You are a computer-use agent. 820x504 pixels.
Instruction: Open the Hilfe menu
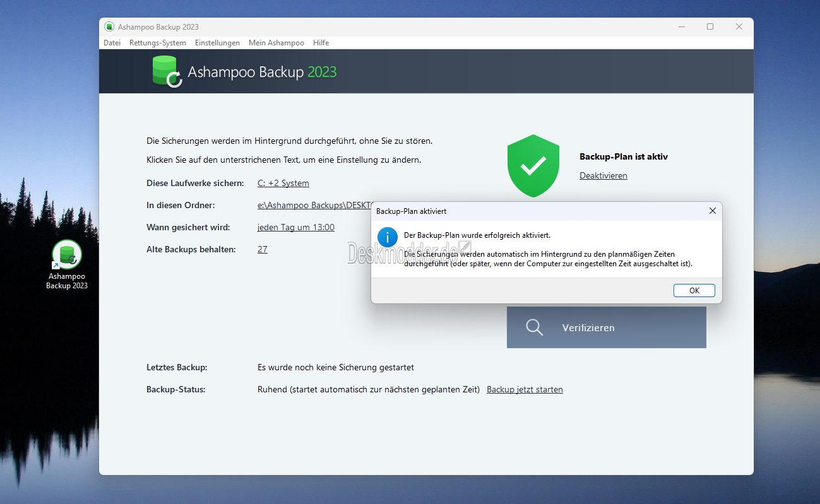point(321,43)
